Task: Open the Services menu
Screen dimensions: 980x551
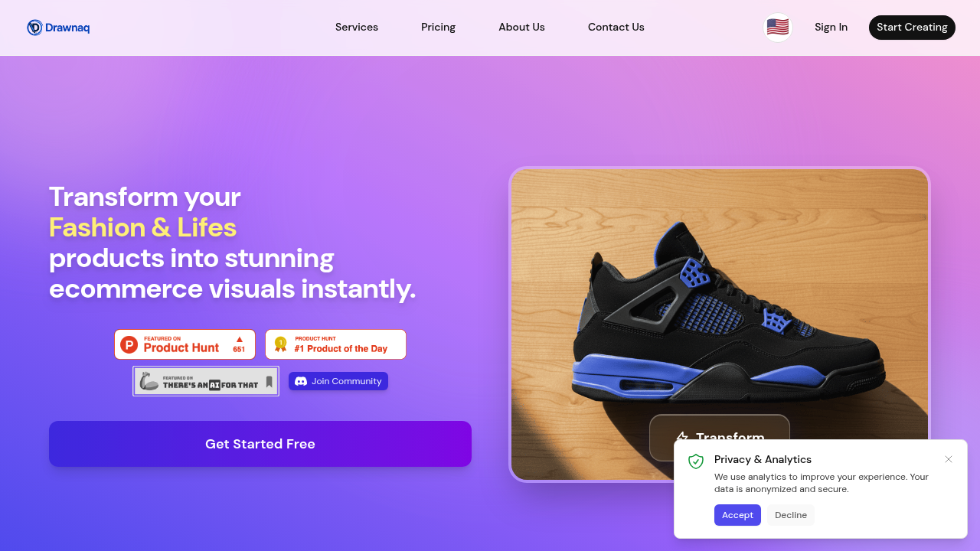Action: coord(357,28)
